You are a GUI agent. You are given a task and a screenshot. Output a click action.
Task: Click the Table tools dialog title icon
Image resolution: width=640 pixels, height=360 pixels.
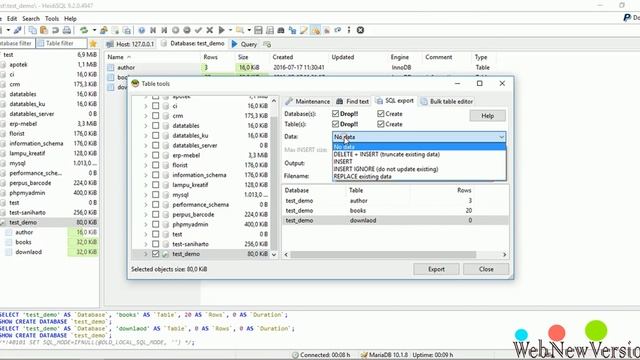[136, 84]
